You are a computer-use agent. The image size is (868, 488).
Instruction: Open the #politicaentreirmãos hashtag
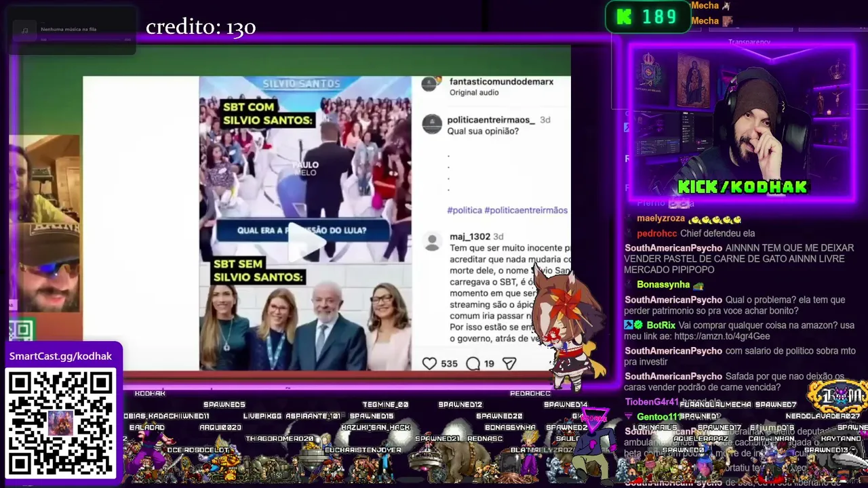click(x=526, y=210)
